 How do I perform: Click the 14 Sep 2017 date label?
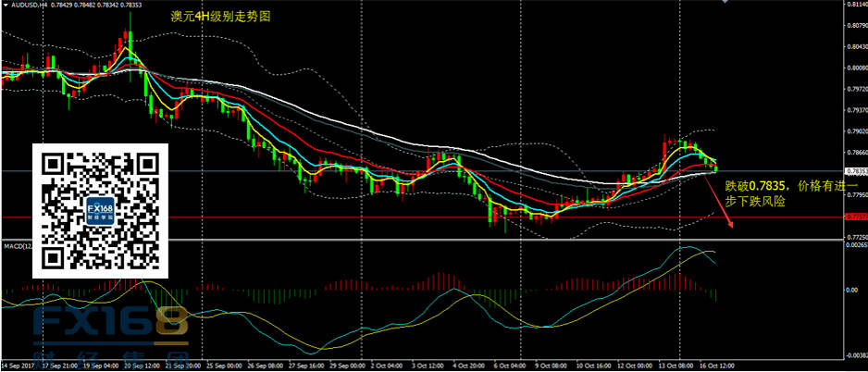[19, 366]
